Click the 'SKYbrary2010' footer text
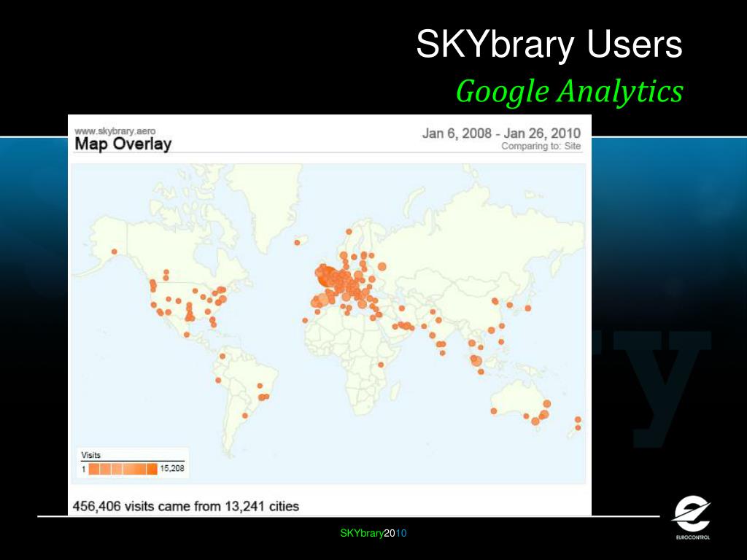Screen dimensions: 747x560 click(x=373, y=533)
